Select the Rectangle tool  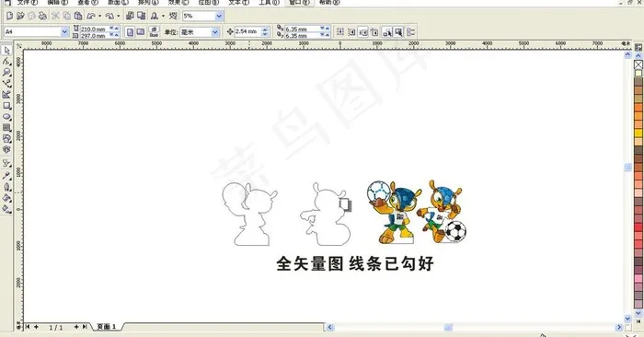click(x=6, y=106)
